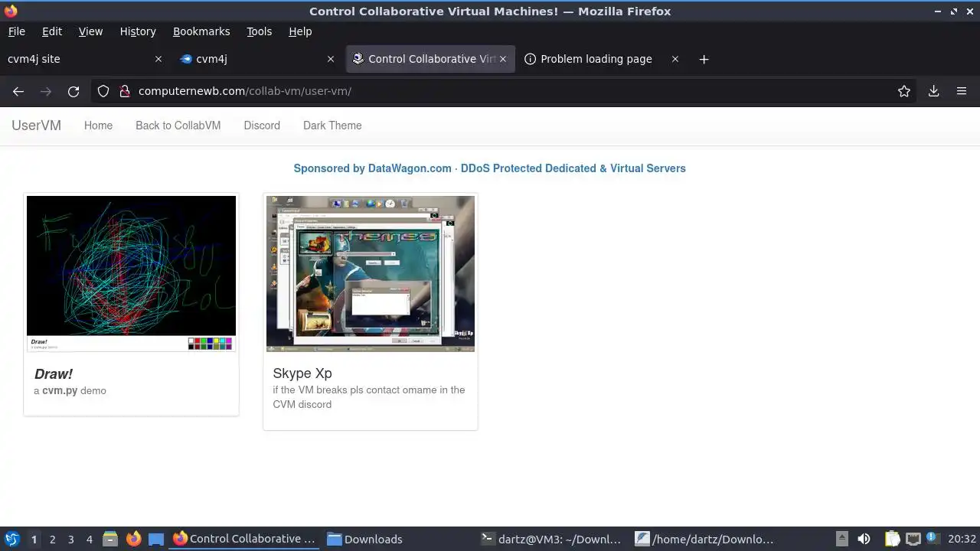The width and height of the screenshot is (980, 551).
Task: Open the History menu
Action: (x=138, y=31)
